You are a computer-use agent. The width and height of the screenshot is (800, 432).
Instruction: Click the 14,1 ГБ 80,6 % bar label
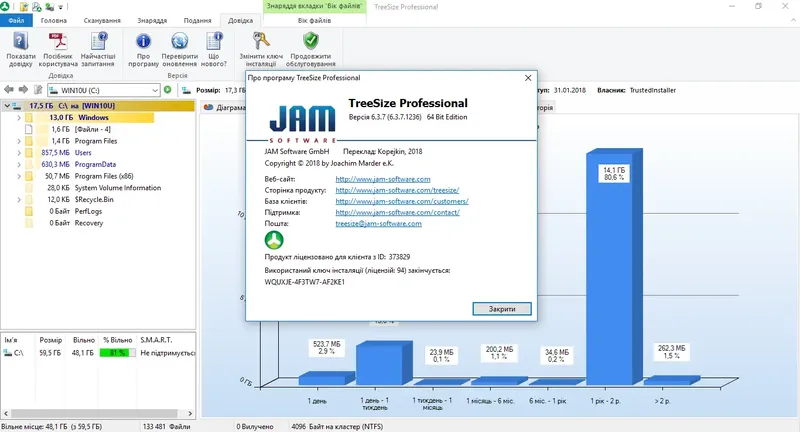pyautogui.click(x=614, y=173)
